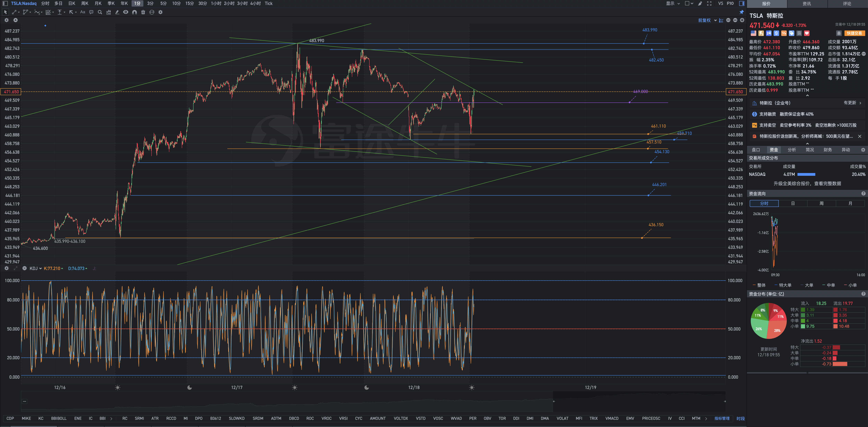Screen dimensions: 868x427
Task: Open main chart settings gear
Action: (x=6, y=20)
